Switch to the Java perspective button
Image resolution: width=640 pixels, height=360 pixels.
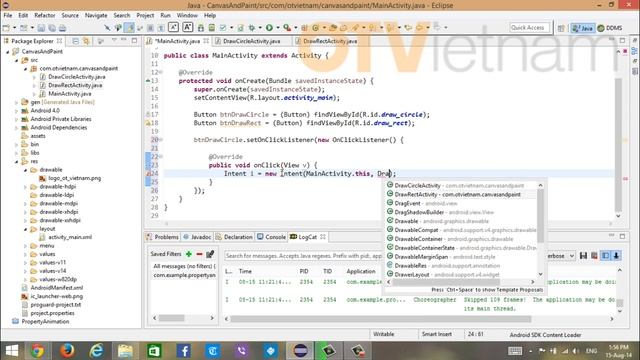coord(582,28)
